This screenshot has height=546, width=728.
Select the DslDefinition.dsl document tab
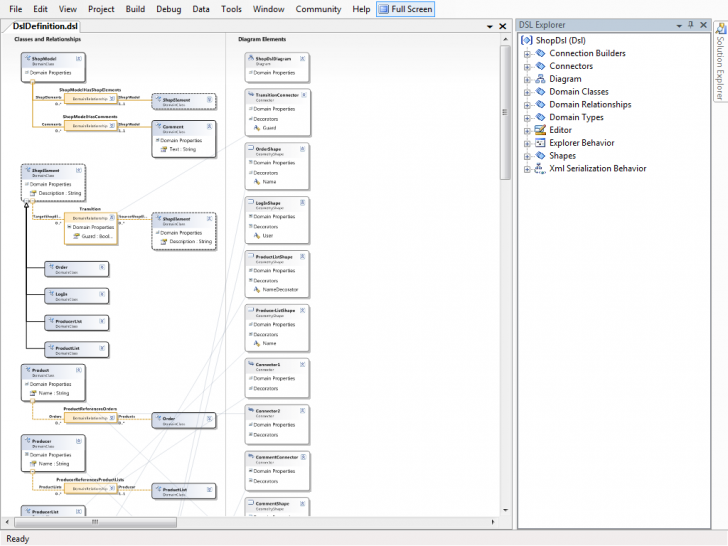coord(46,26)
